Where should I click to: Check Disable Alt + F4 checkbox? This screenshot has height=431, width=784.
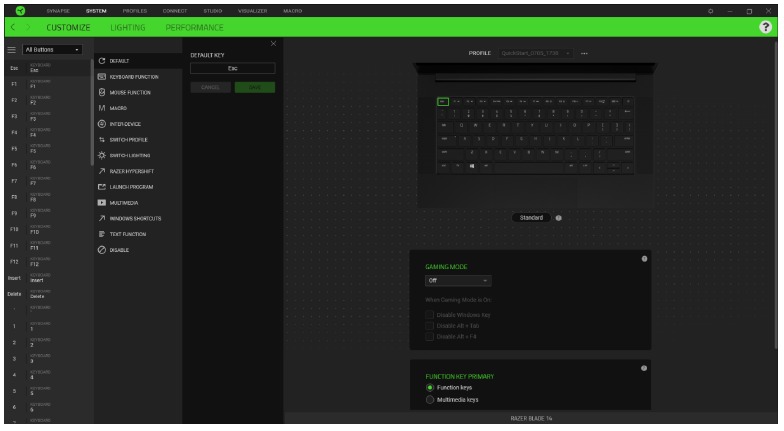point(430,336)
